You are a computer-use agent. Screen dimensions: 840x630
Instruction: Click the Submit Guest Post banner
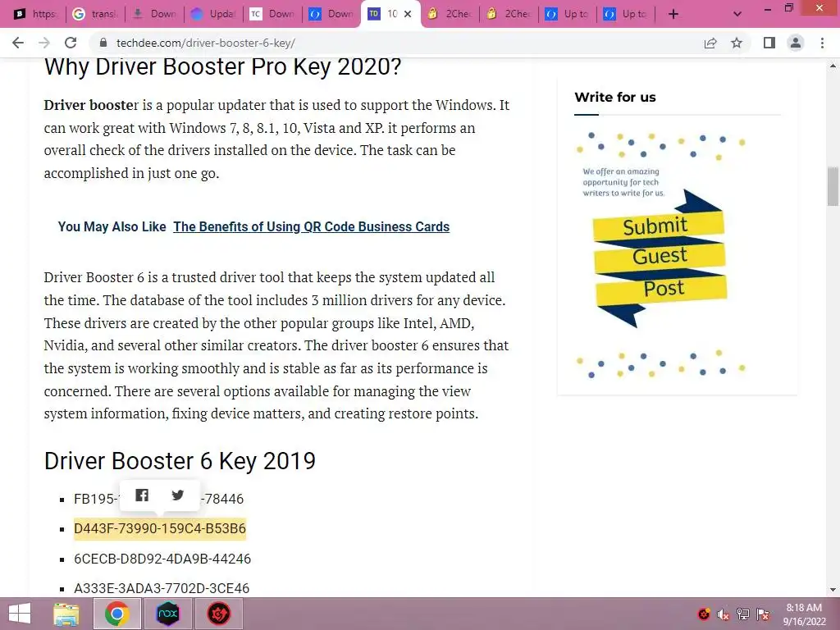[660, 257]
